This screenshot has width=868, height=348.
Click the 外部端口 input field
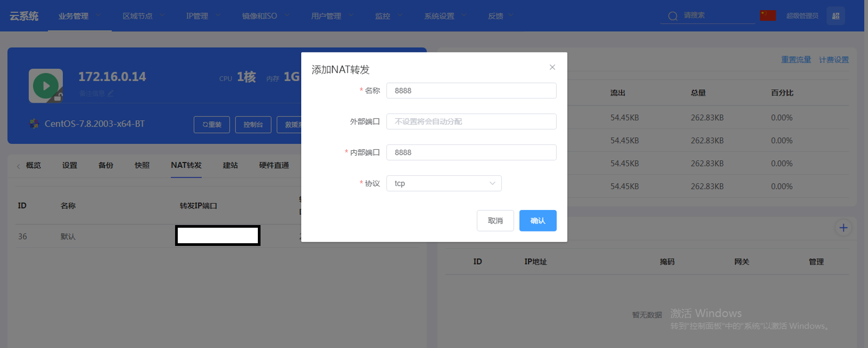[x=471, y=121]
